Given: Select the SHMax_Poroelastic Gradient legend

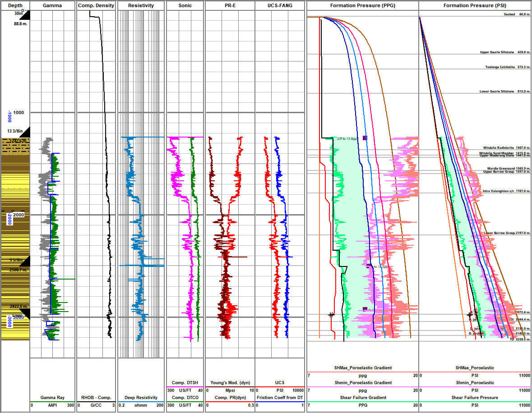Looking at the screenshot, I should (x=363, y=367).
